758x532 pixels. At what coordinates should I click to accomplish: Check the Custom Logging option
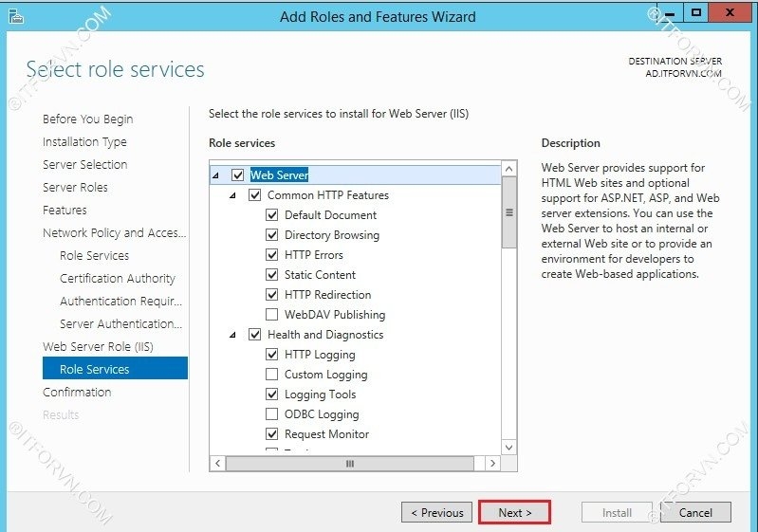(x=272, y=375)
